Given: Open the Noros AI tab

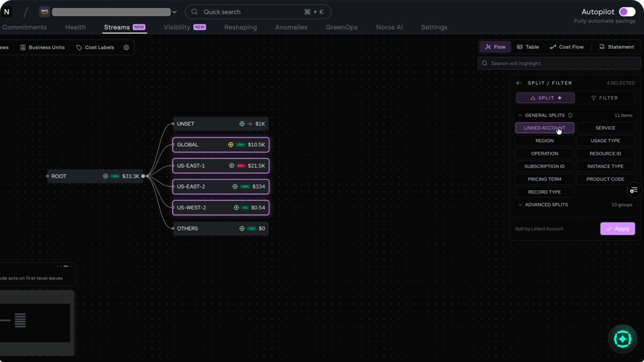Looking at the screenshot, I should pos(389,27).
